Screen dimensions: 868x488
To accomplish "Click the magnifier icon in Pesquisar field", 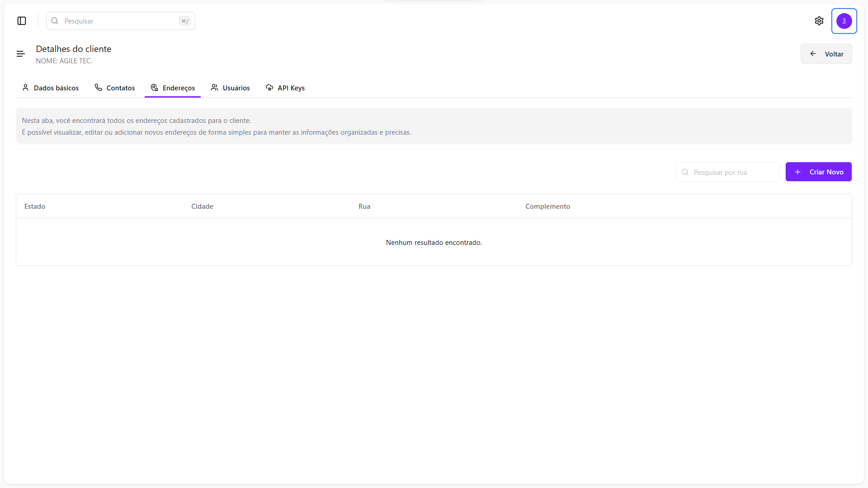I will pyautogui.click(x=55, y=21).
